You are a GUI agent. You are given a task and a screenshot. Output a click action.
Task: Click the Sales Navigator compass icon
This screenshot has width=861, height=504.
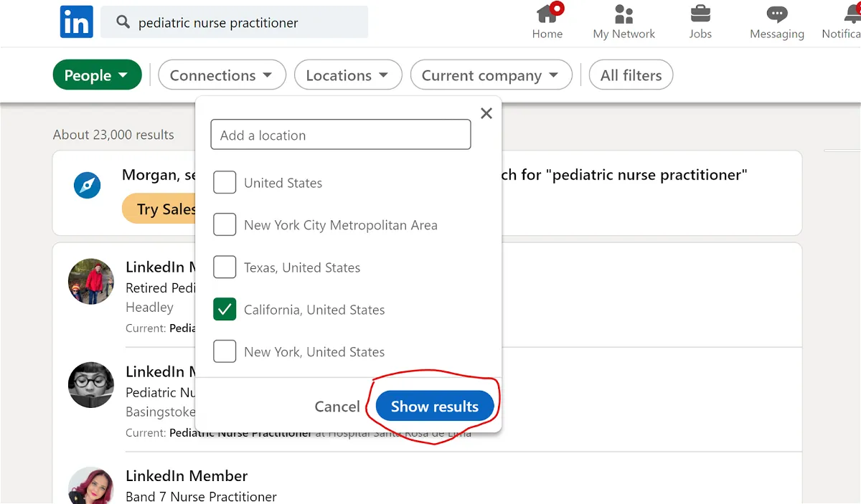tap(88, 186)
